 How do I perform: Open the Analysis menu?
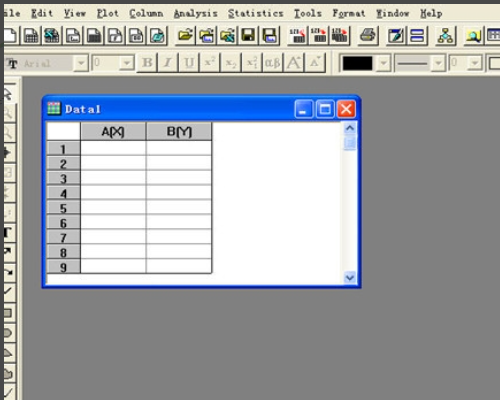click(x=196, y=13)
